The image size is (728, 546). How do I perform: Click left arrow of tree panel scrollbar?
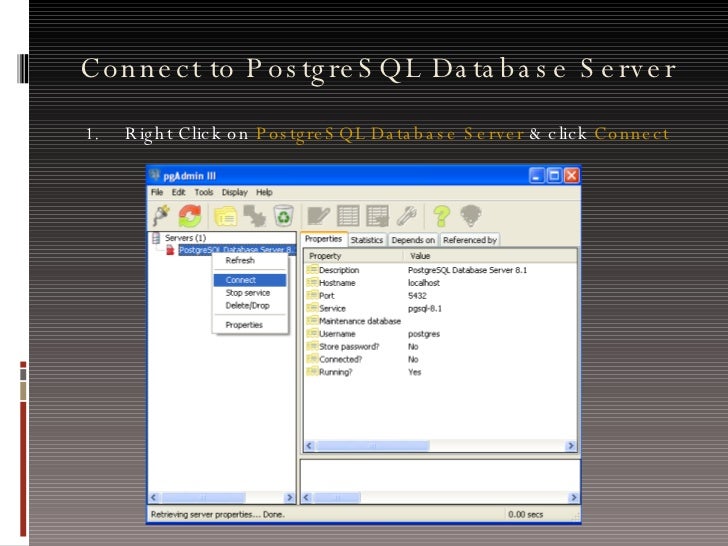(x=154, y=498)
